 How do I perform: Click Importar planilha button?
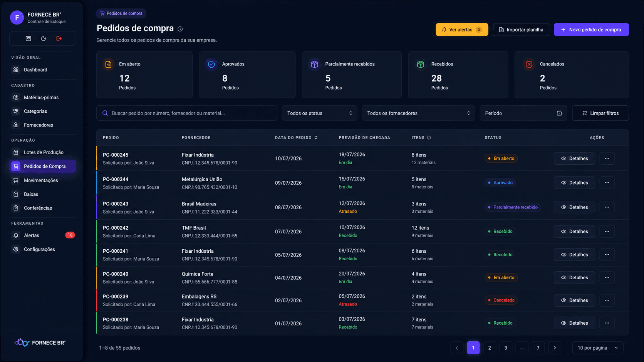pyautogui.click(x=521, y=30)
